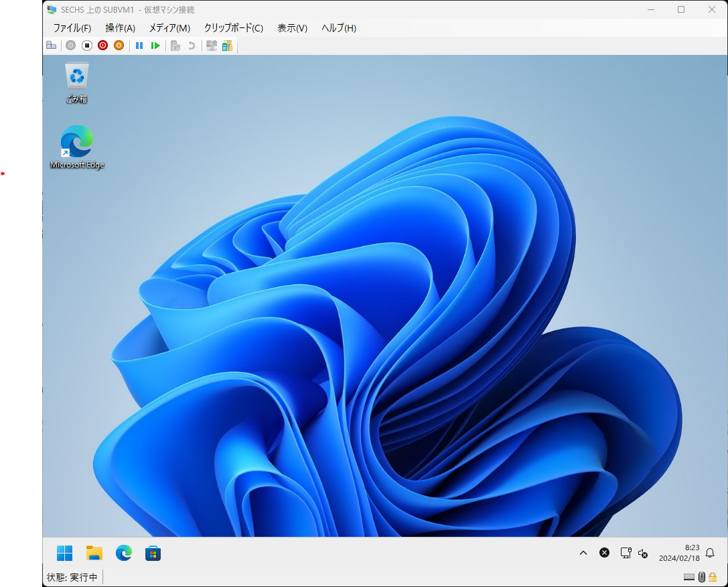Click the mouse status bar icon
The height and width of the screenshot is (587, 728).
701,577
